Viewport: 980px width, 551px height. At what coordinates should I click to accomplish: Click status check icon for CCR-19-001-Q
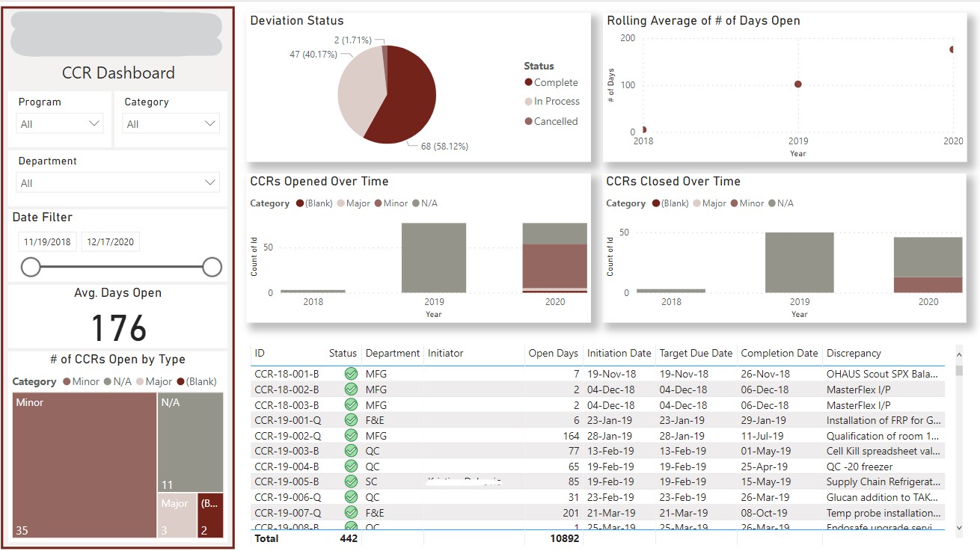[x=351, y=420]
